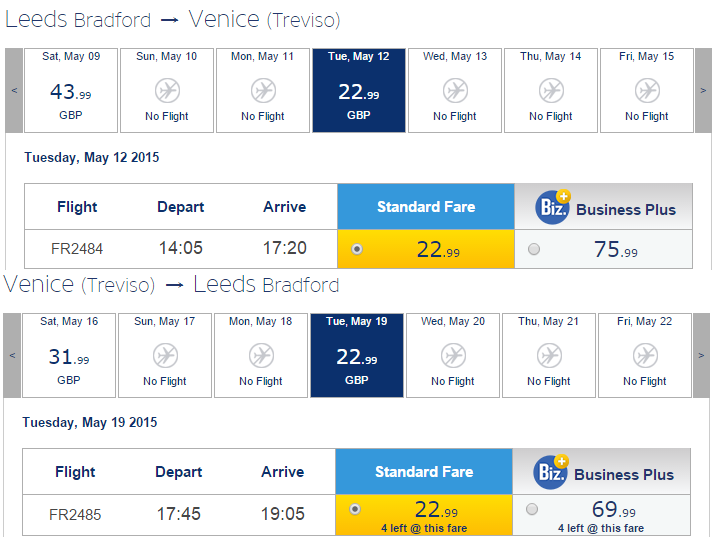This screenshot has height=540, width=715.
Task: Click the no-flight plane icon for Mon, May 11
Action: [x=263, y=90]
